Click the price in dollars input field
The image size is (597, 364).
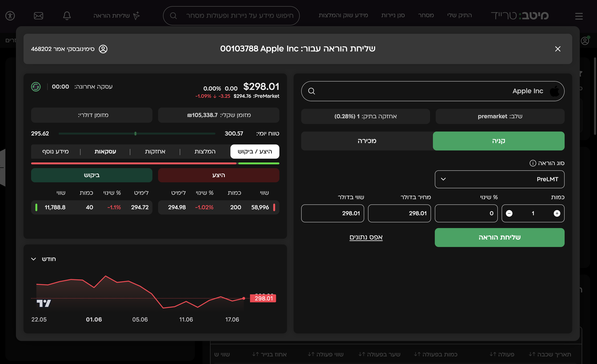(399, 213)
